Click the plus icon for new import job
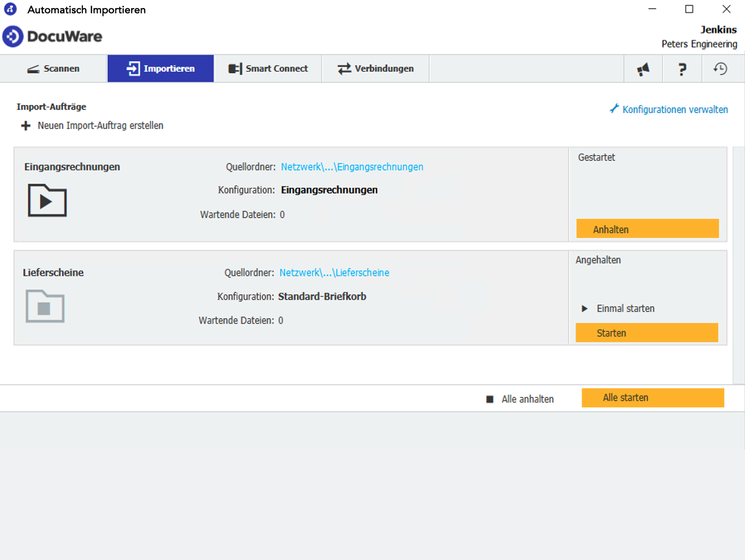This screenshot has width=745, height=560. (26, 126)
